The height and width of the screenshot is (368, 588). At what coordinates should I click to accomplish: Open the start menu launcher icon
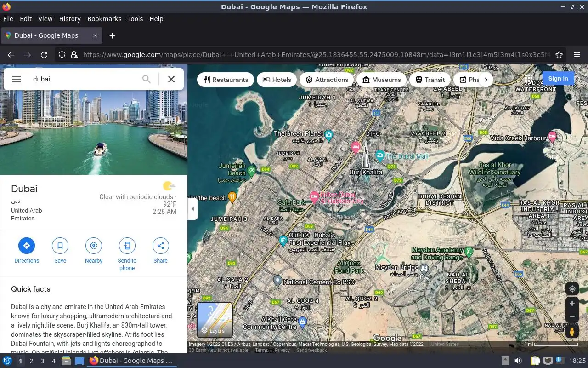coord(7,361)
